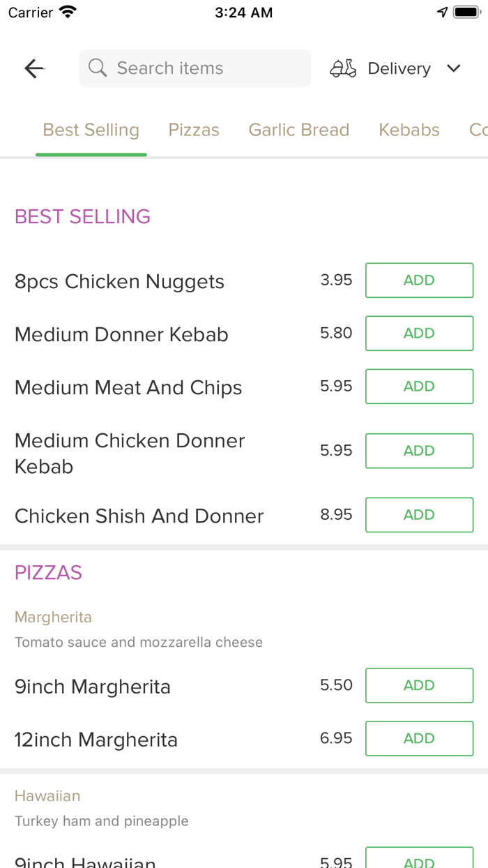Open the Garlic Bread category
The image size is (488, 868).
click(299, 130)
